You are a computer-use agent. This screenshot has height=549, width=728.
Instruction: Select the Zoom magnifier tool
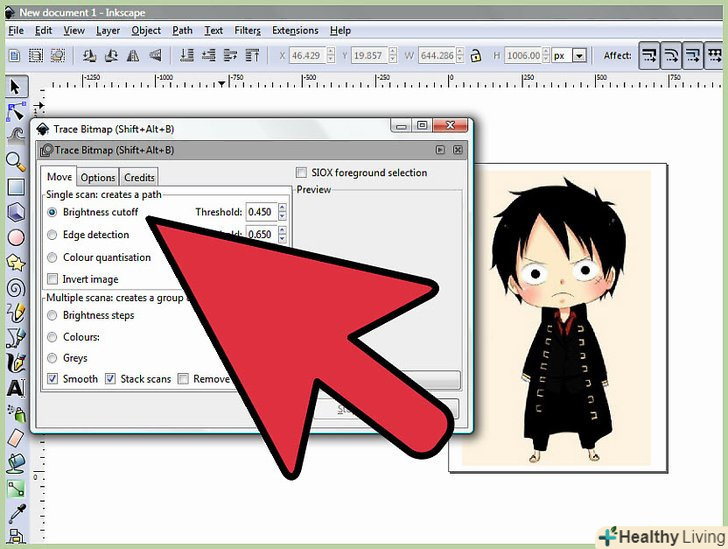click(x=16, y=162)
